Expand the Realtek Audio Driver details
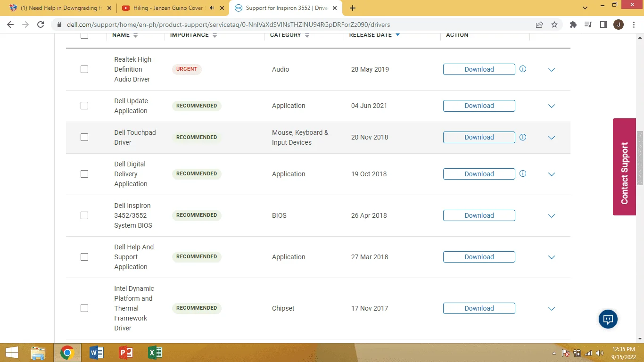644x362 pixels. (552, 70)
